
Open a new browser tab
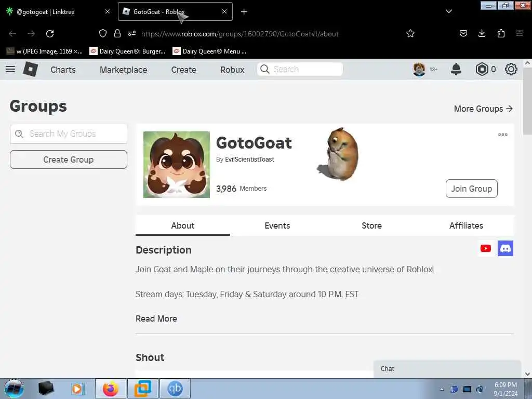(x=244, y=12)
